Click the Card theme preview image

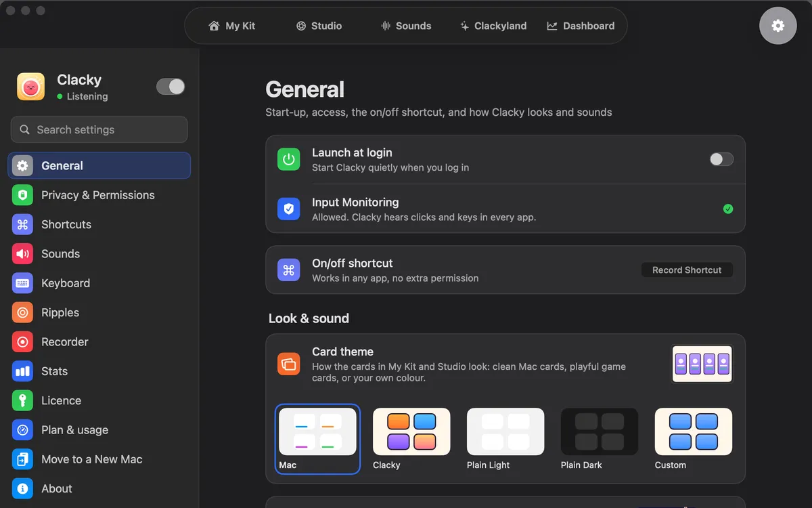[702, 364]
